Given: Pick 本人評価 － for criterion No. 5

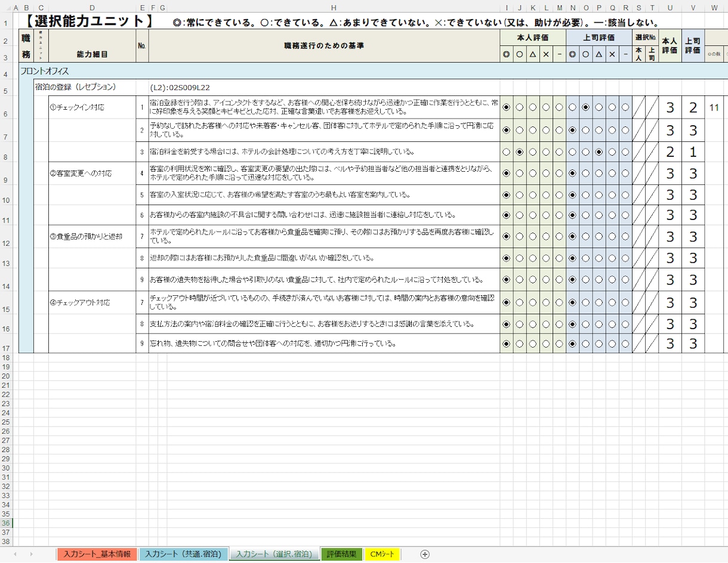Looking at the screenshot, I should coord(559,194).
